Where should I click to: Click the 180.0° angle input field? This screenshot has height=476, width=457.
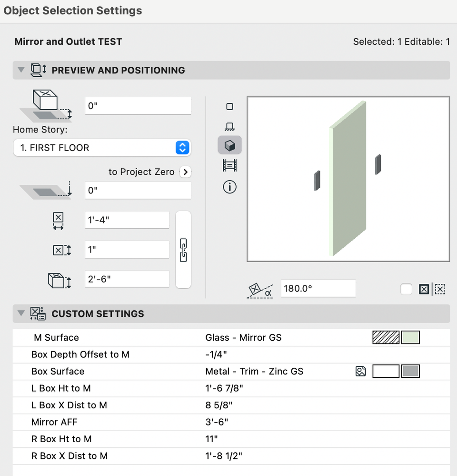tap(318, 288)
